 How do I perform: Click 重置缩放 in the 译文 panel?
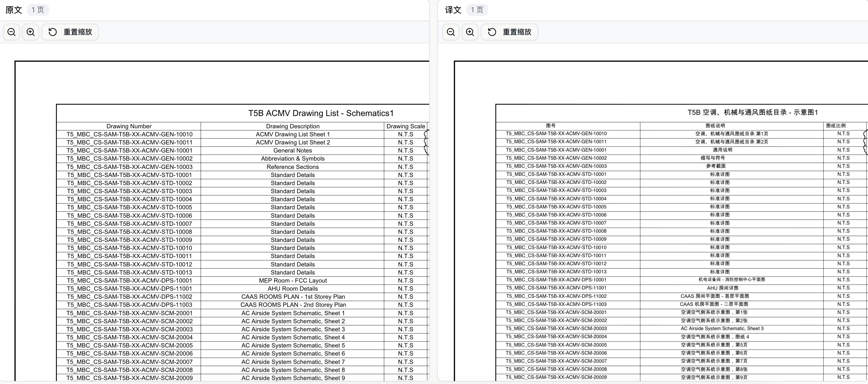[509, 32]
